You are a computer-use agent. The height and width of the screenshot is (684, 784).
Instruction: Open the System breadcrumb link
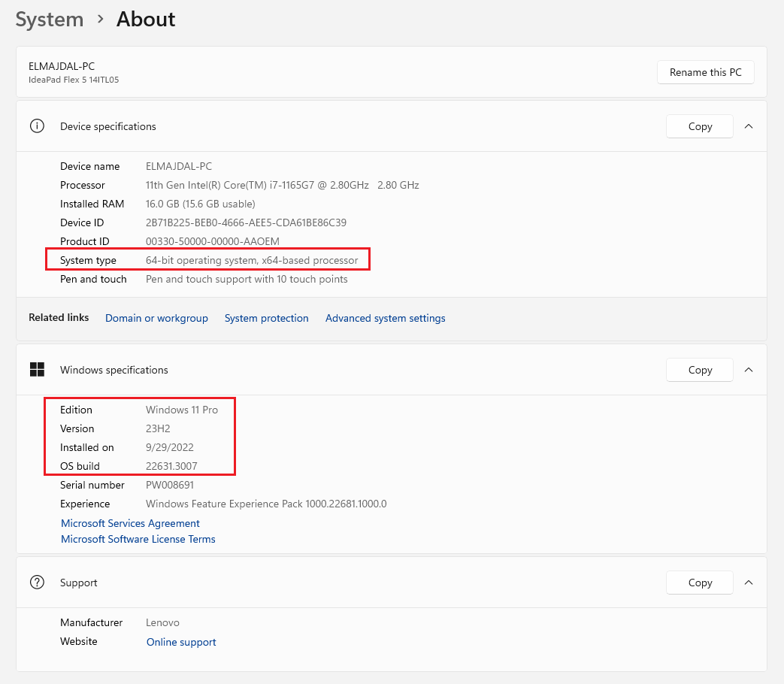tap(49, 20)
